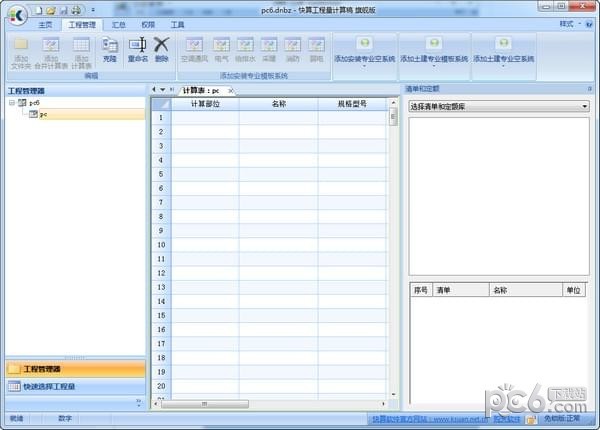Click the 单位 column header
Image resolution: width=600 pixels, height=430 pixels.
[x=574, y=290]
